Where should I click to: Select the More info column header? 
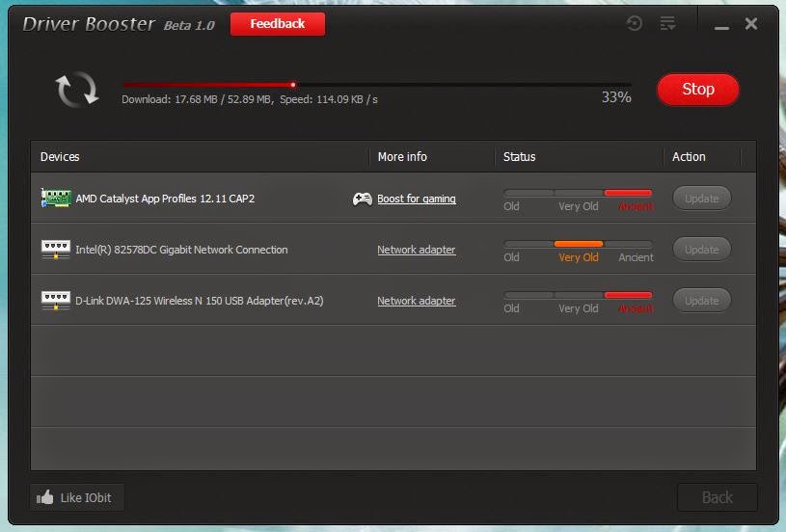tap(402, 157)
